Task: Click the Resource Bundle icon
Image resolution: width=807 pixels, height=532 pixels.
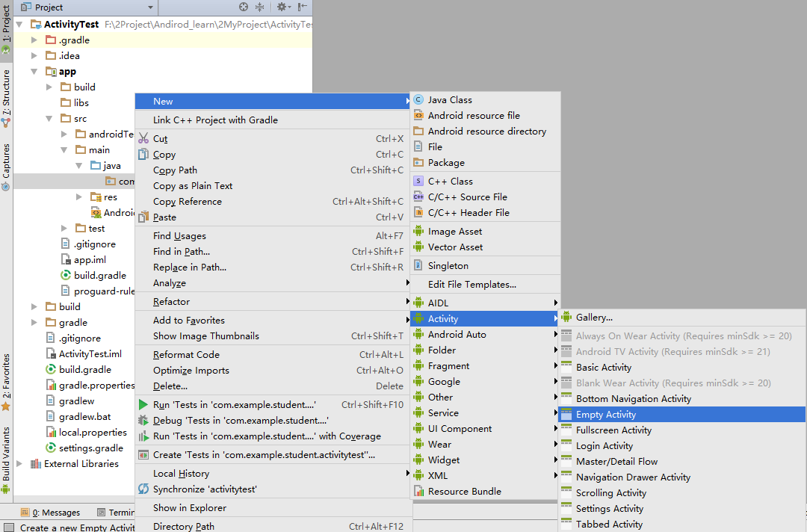Action: (419, 492)
